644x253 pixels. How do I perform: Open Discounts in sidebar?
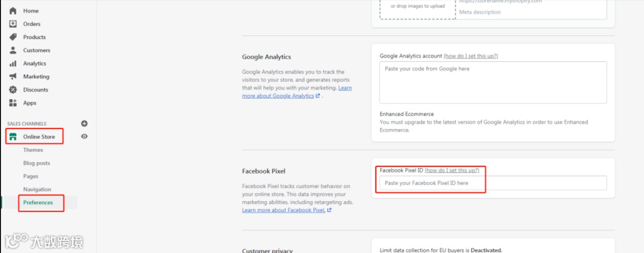click(x=36, y=90)
